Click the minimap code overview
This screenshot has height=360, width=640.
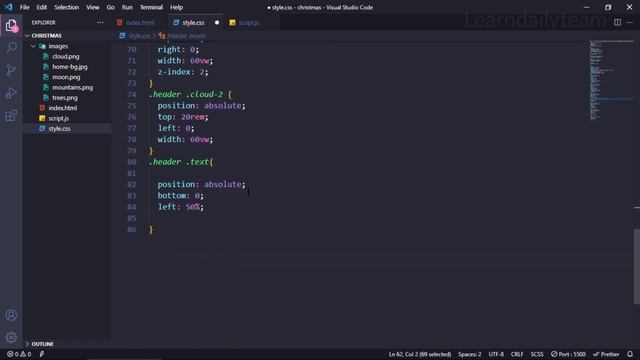[610, 80]
